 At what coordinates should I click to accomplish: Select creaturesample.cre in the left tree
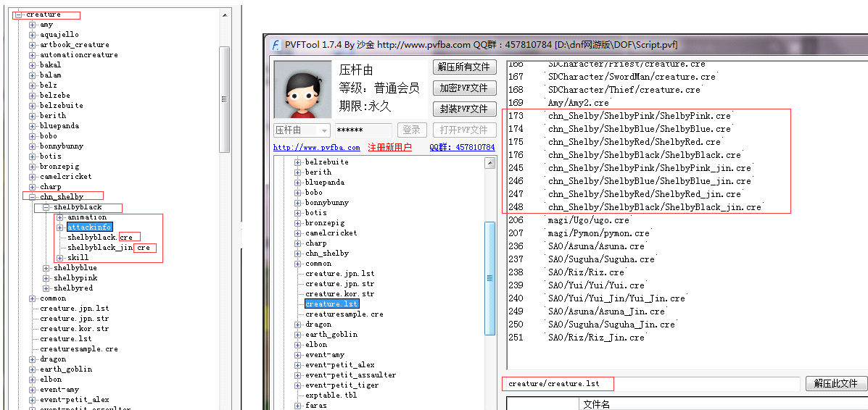(x=78, y=348)
